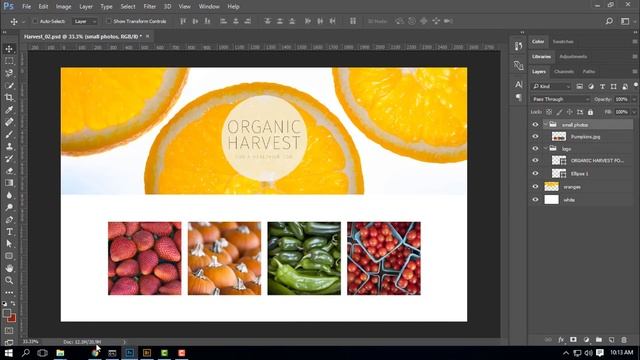Select the Clone Stamp tool
The image size is (640, 360).
click(x=9, y=147)
